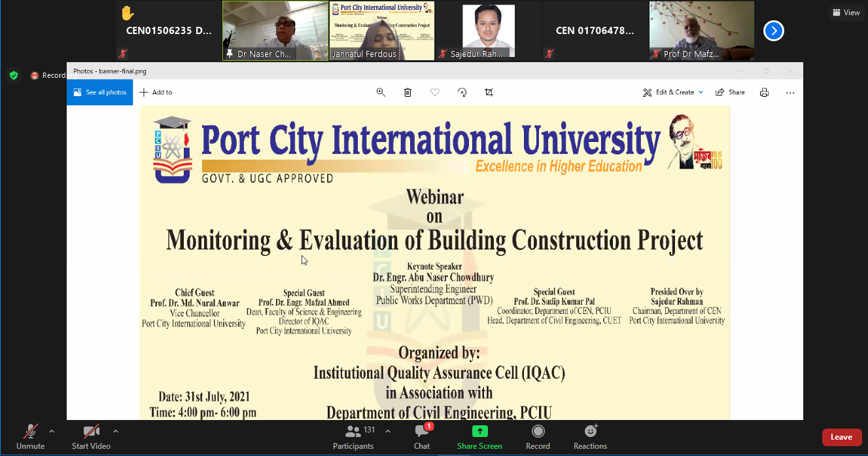
Task: Click 'Institutional Quality Assurance Cell (IQAC)' text
Action: (439, 373)
